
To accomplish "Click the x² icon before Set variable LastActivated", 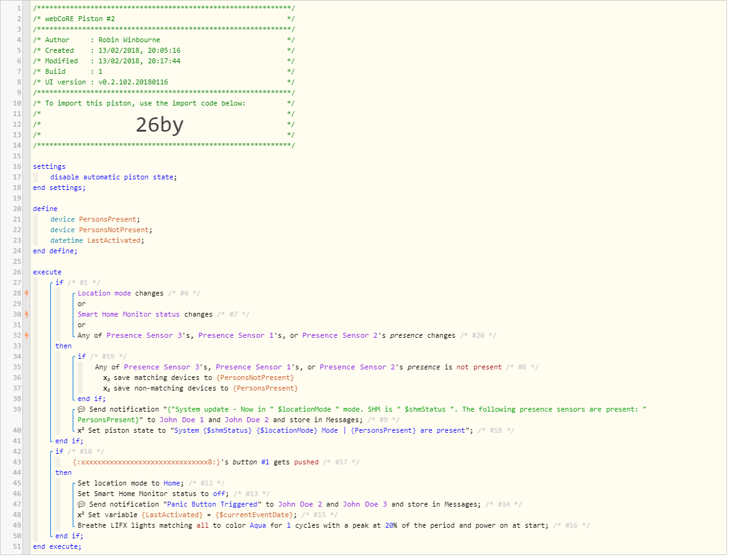I will pyautogui.click(x=81, y=515).
